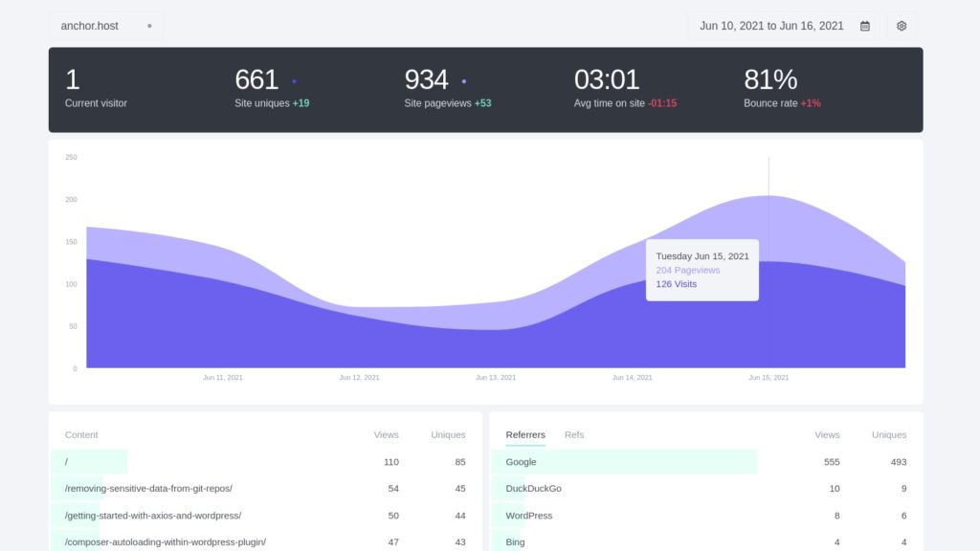Open the Jun 10 to Jun 16 date range

[x=771, y=26]
